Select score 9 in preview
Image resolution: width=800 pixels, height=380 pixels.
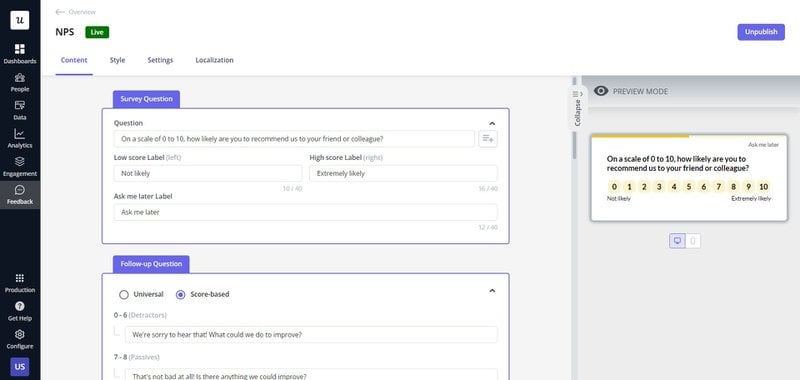point(748,187)
